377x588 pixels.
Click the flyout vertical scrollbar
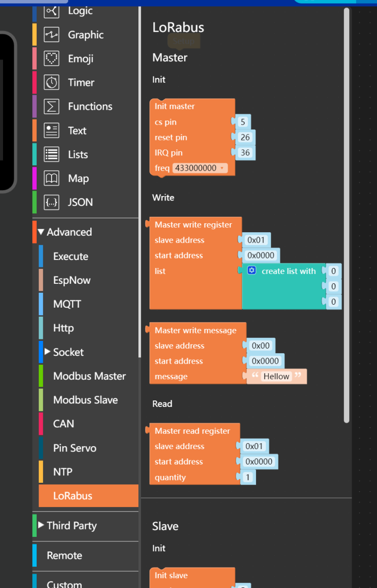(347, 215)
